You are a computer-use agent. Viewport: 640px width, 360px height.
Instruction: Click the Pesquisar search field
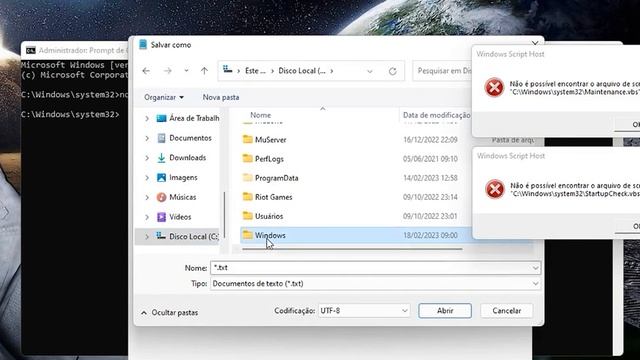[442, 71]
